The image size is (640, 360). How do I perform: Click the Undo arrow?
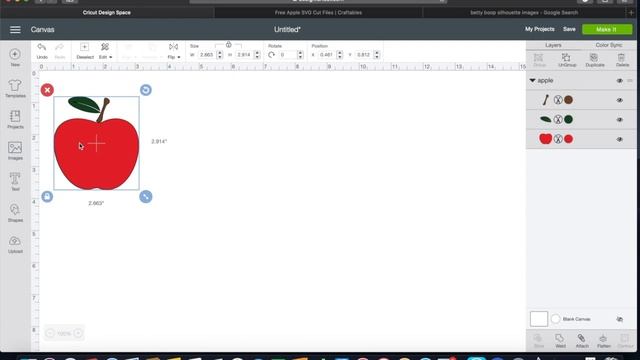click(x=42, y=47)
